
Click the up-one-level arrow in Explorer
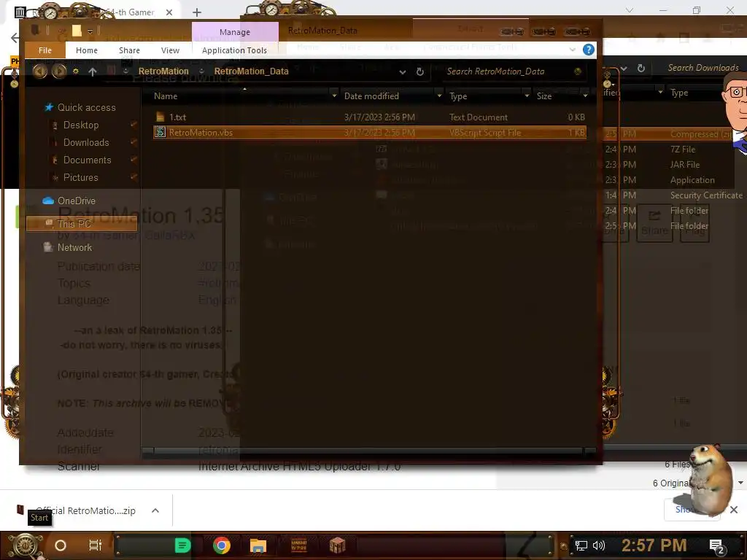[93, 71]
